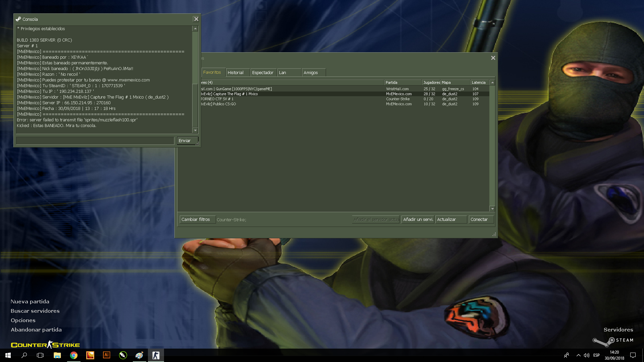The image size is (644, 362).
Task: Select the Capture The Flag #1 Mxico server
Action: click(x=344, y=94)
